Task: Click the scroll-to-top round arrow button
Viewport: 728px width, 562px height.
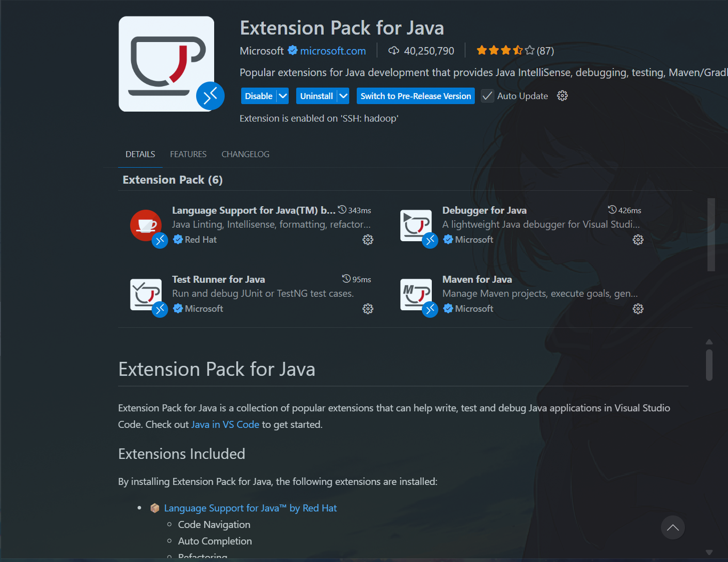Action: tap(673, 527)
